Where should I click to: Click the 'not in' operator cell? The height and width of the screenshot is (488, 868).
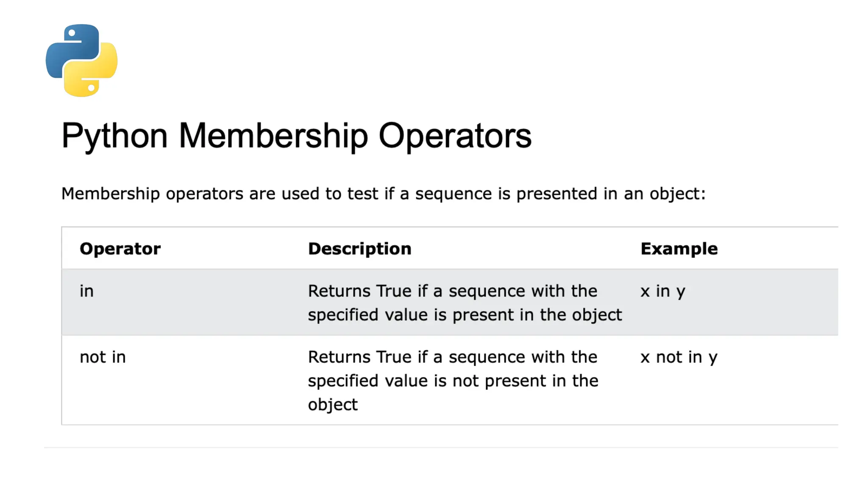[x=103, y=357]
